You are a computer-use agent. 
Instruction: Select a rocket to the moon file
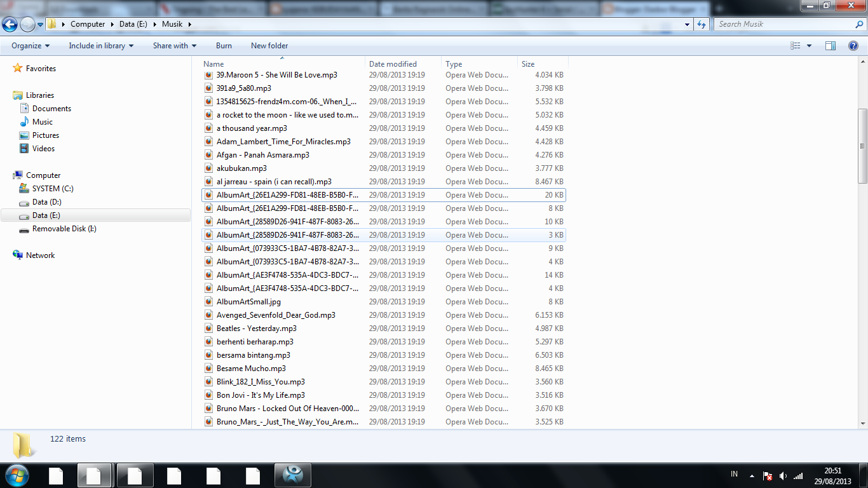(x=287, y=115)
